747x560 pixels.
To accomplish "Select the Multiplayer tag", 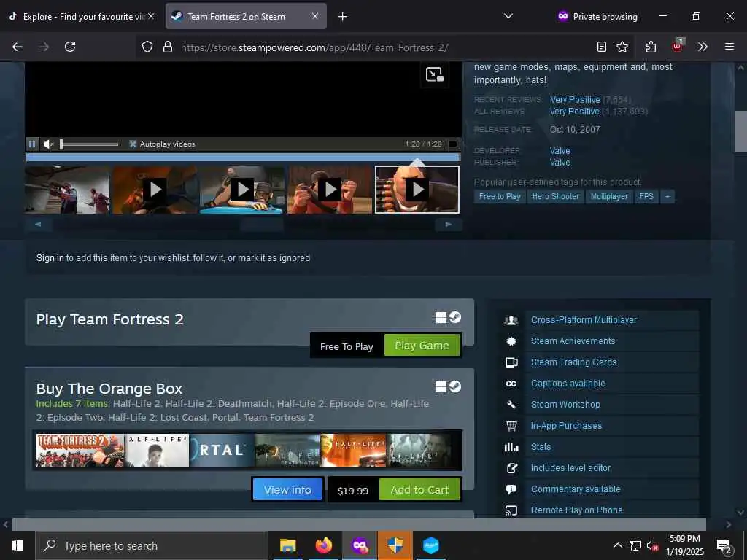I will [x=609, y=196].
